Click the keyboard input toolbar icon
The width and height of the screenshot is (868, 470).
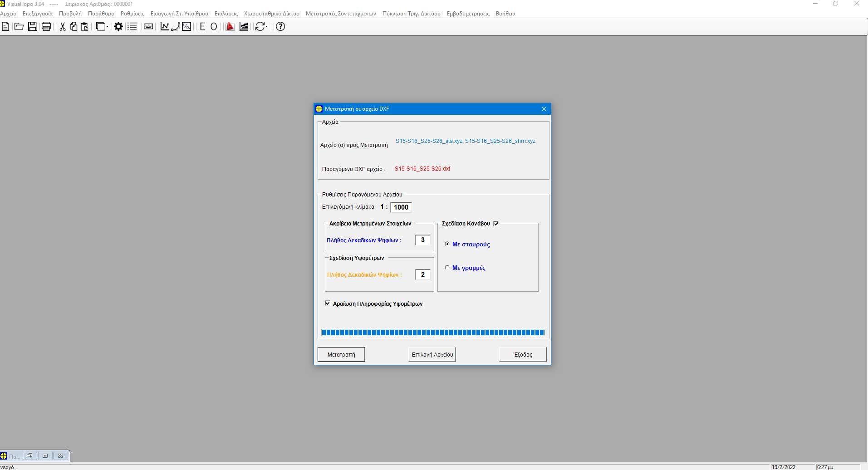(148, 27)
